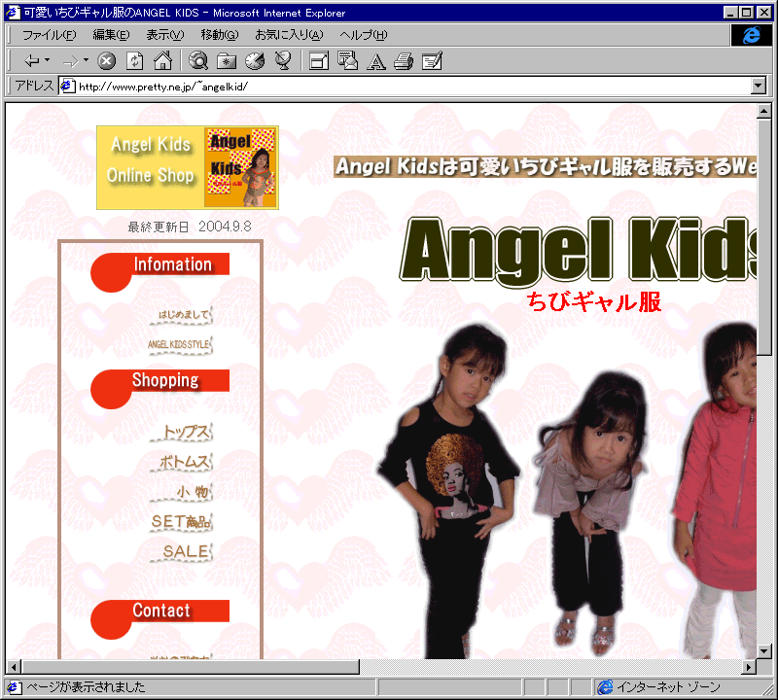Open the 小物 shopping link
This screenshot has width=778, height=700.
[181, 492]
